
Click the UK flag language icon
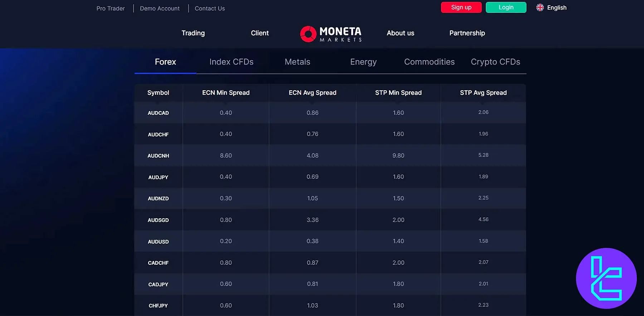(540, 8)
